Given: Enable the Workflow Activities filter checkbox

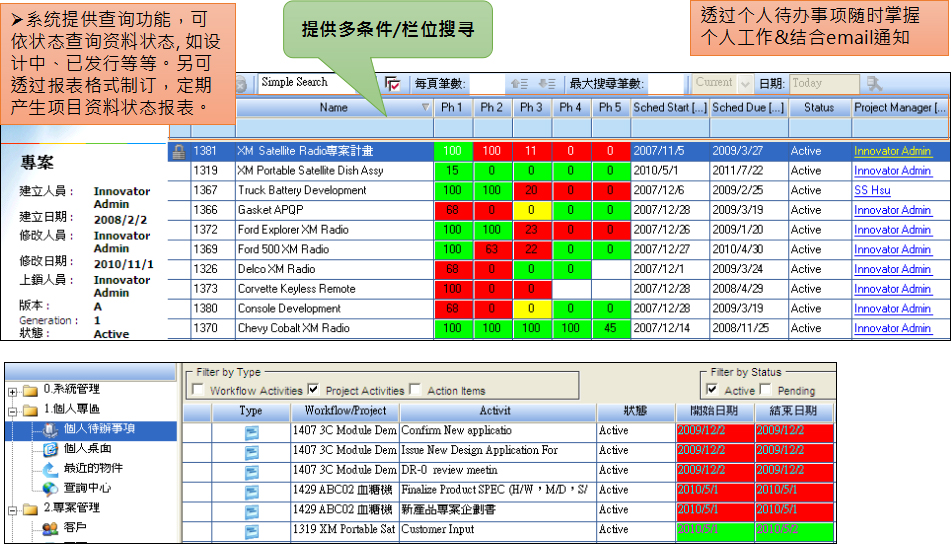Looking at the screenshot, I should (199, 390).
